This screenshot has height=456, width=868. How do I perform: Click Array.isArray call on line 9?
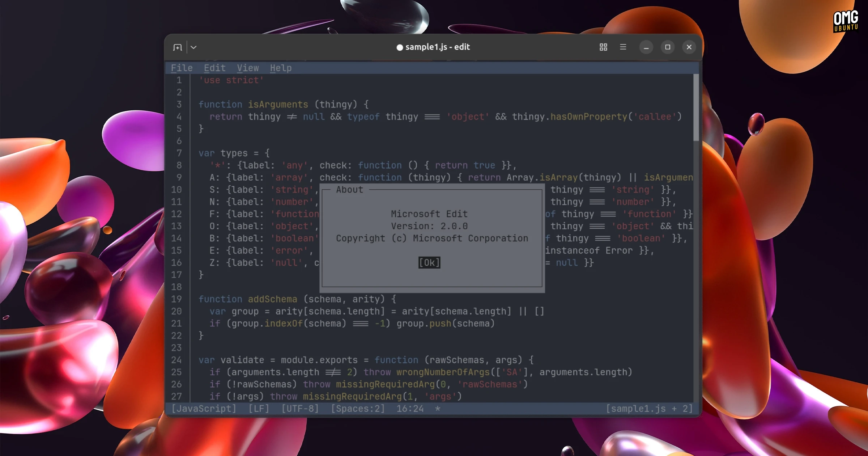pyautogui.click(x=542, y=178)
